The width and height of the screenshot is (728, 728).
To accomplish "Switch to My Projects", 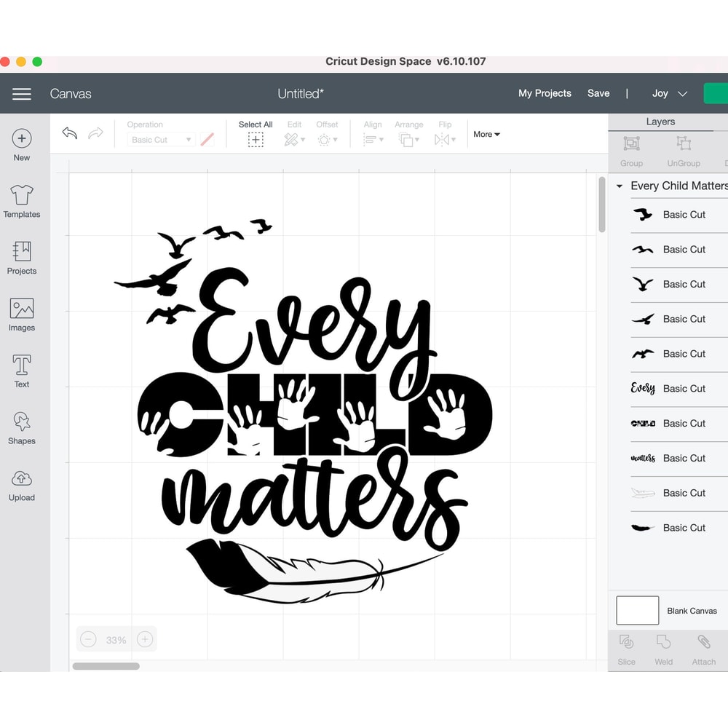I will click(544, 93).
